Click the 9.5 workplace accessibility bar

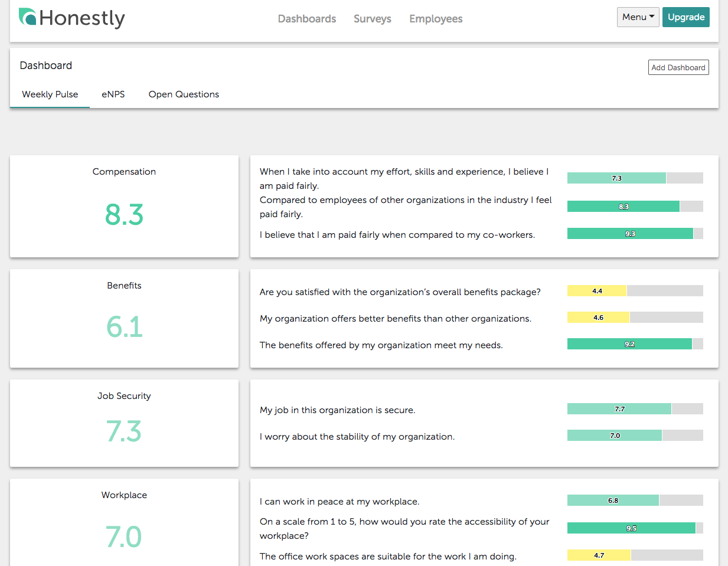[x=631, y=528]
